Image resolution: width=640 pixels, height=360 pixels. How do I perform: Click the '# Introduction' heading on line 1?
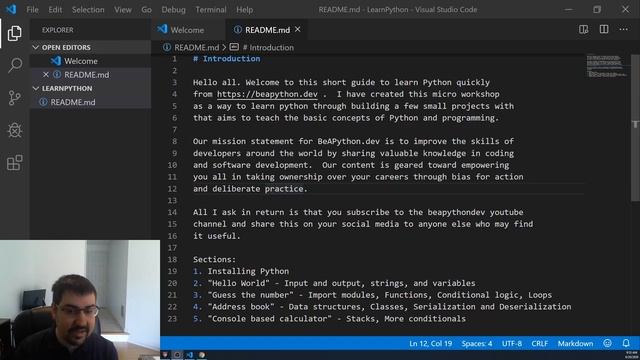[x=227, y=58]
